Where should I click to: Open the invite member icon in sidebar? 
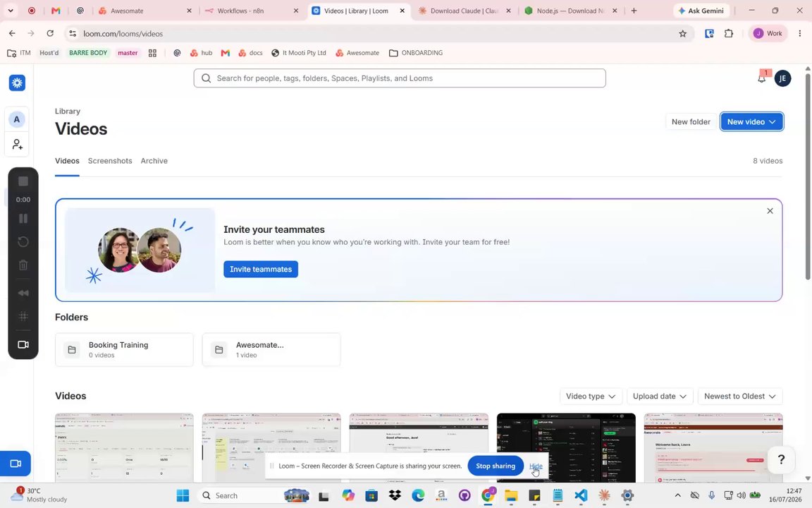17,144
